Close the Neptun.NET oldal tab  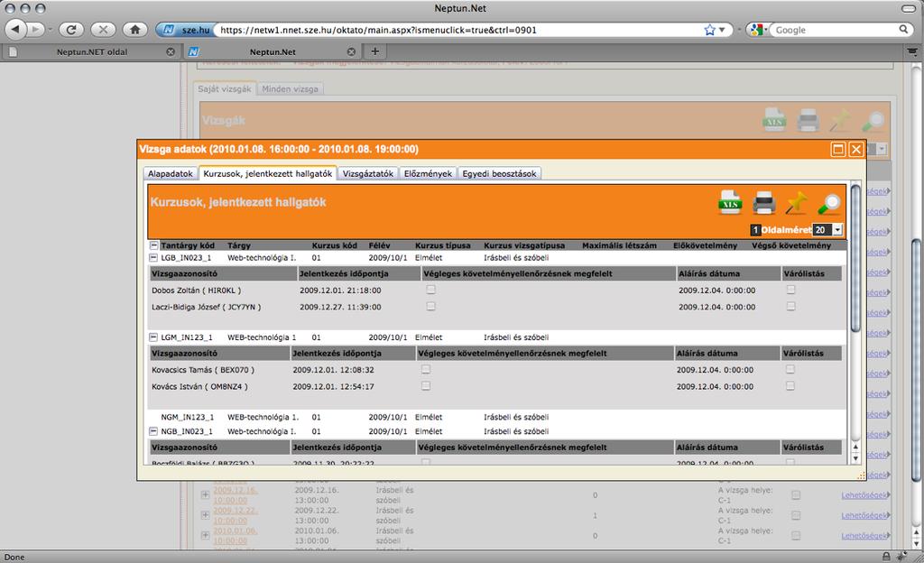(x=171, y=51)
